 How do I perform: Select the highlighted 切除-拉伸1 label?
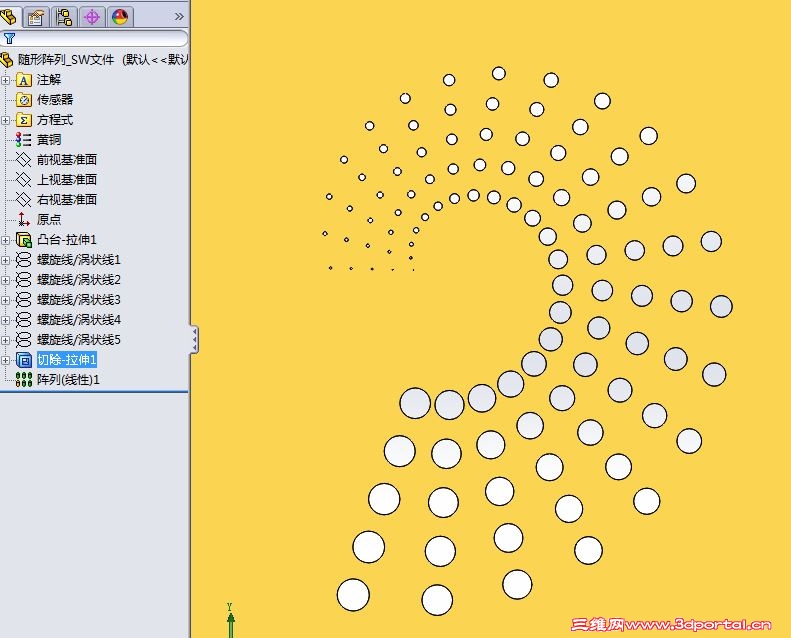point(67,360)
